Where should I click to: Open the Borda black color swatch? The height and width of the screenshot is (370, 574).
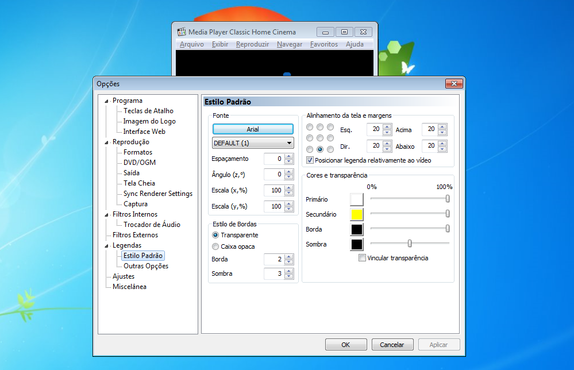357,229
